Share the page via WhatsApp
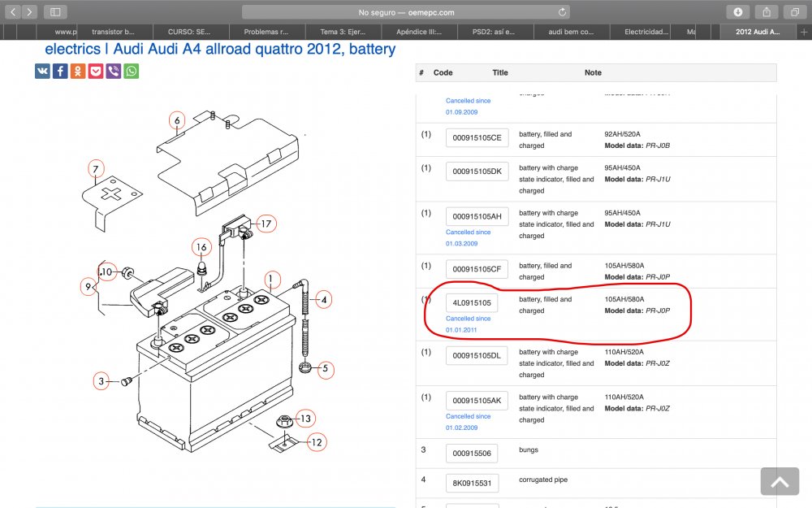 [x=131, y=71]
